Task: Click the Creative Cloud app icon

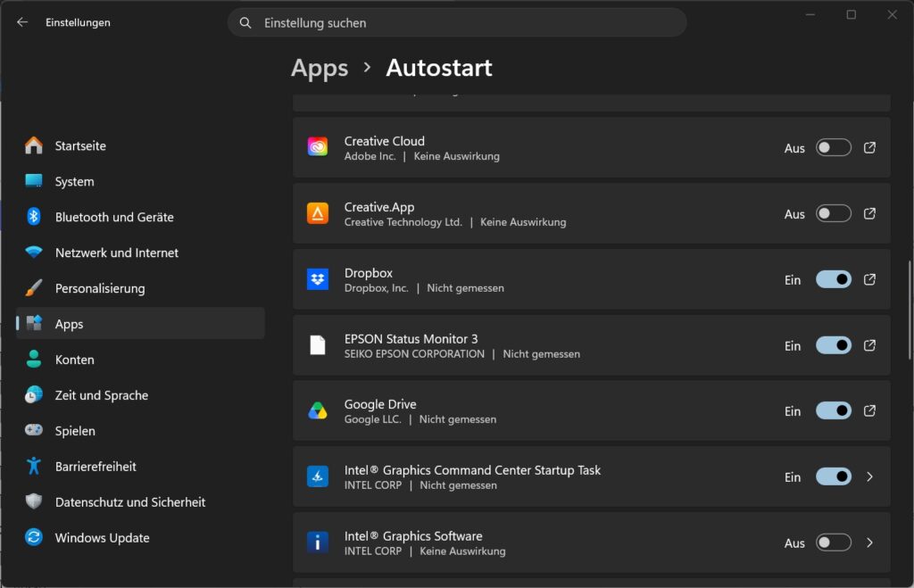Action: [x=318, y=147]
